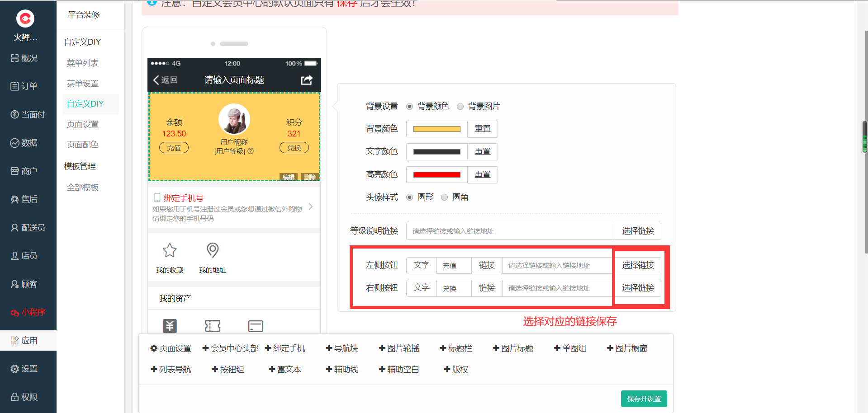Click the yuan balance icon under 我的资产
Screen dimensions: 868x413
170,326
